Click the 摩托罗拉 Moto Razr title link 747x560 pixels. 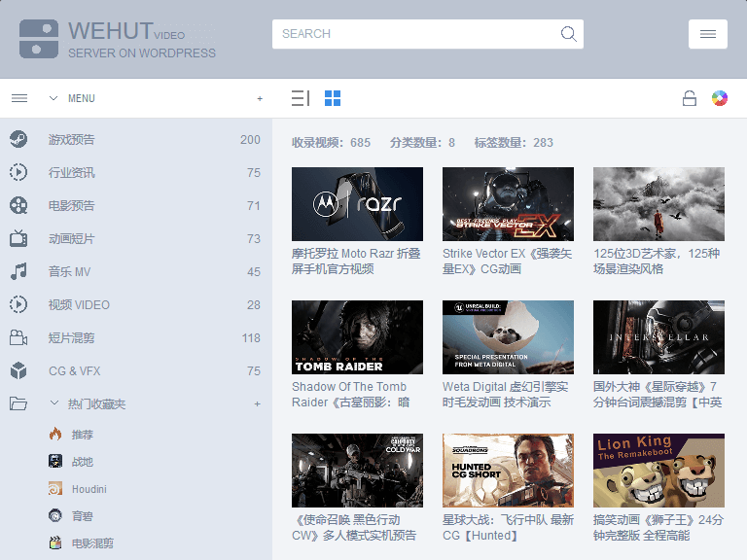pos(356,261)
